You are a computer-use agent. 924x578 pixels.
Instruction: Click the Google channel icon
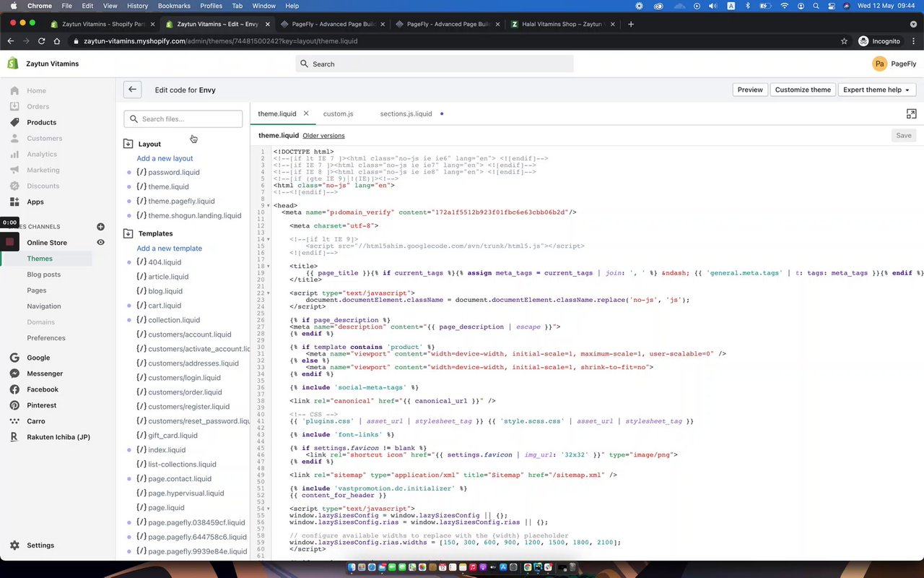pos(14,358)
